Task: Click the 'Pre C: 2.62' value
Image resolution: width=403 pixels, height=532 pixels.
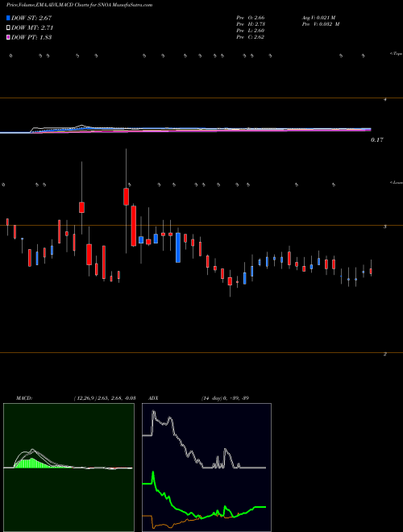Action: pos(251,37)
